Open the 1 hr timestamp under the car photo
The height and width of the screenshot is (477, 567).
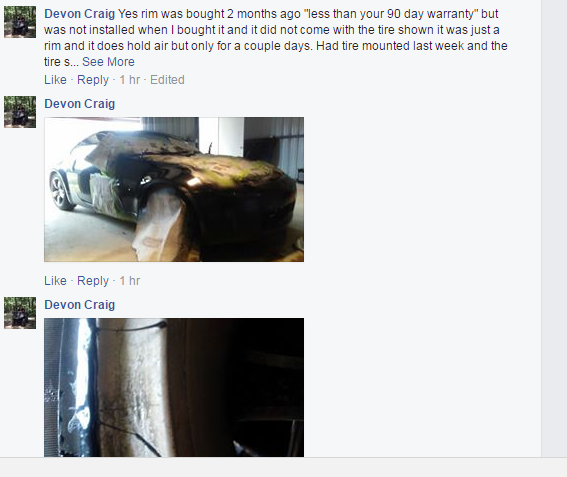pos(129,281)
